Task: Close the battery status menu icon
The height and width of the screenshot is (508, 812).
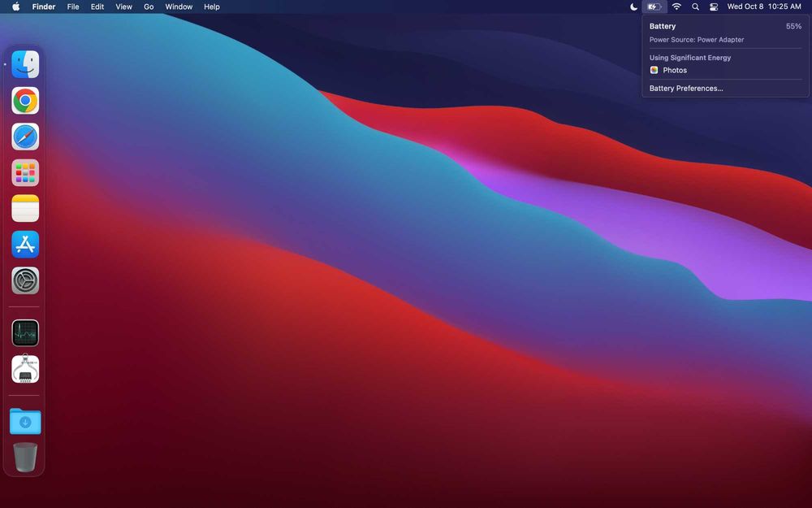Action: (654, 7)
